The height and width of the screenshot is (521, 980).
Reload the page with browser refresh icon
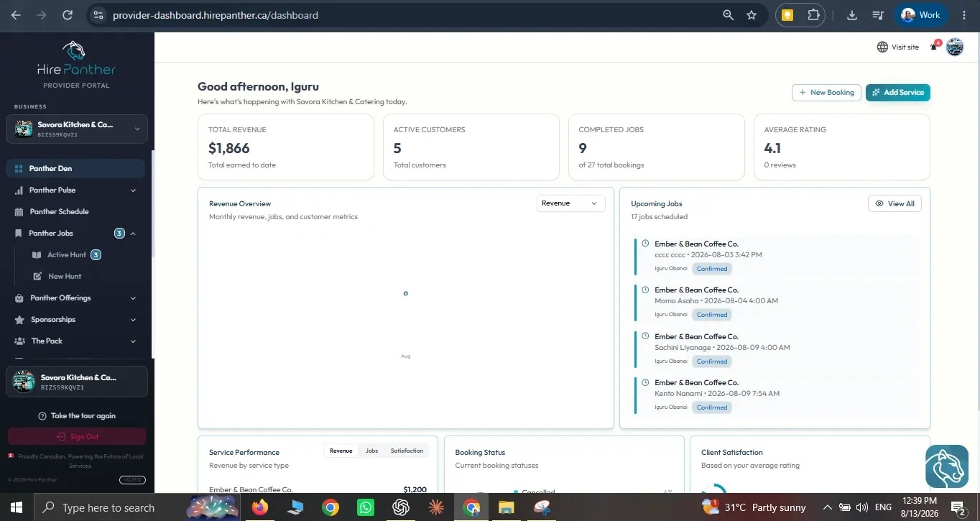click(x=68, y=14)
